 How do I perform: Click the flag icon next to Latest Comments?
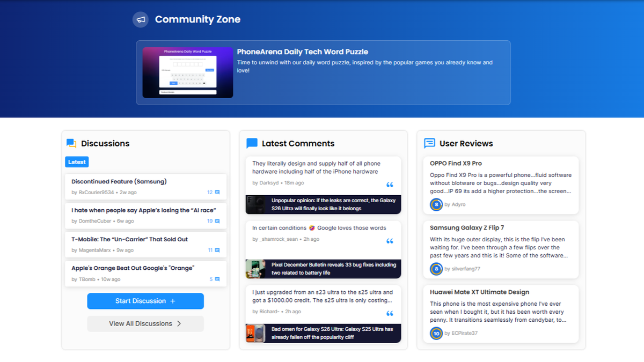251,143
